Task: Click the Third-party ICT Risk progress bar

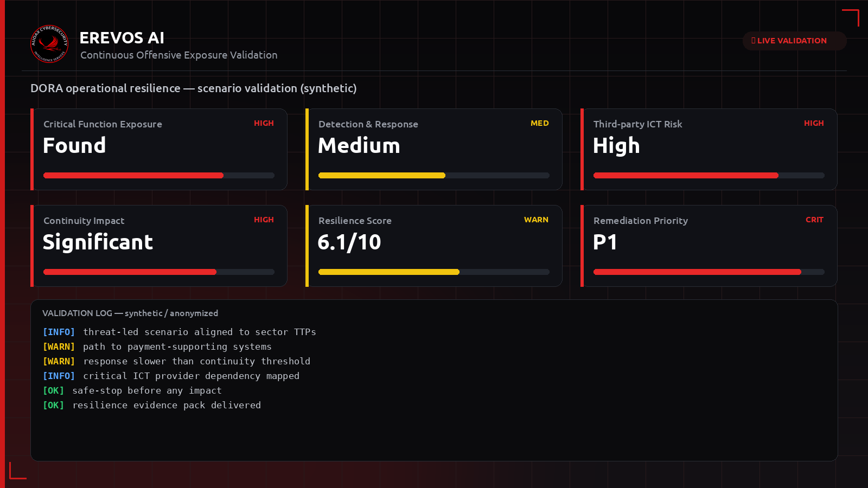Action: point(709,176)
